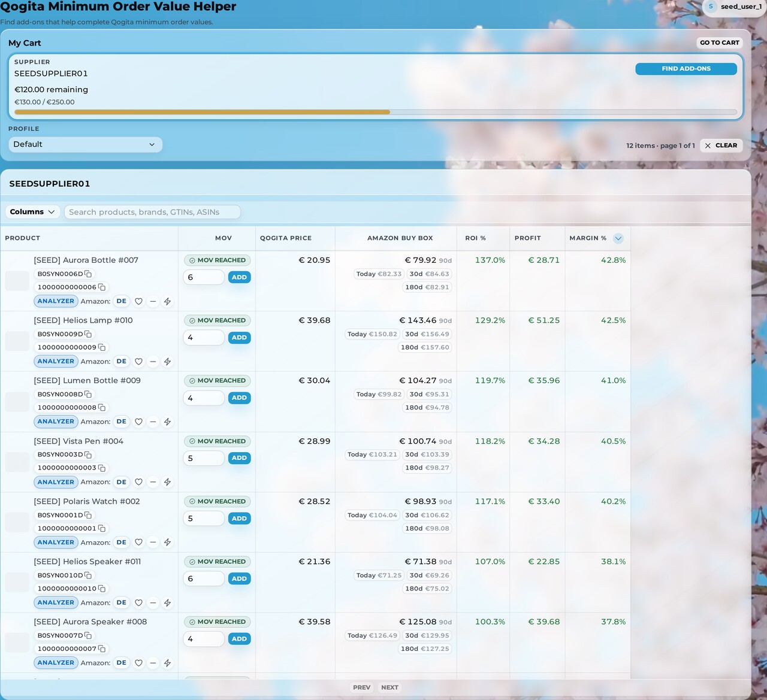This screenshot has width=767, height=700.
Task: Add Vista Pen #004 to cart
Action: click(239, 458)
